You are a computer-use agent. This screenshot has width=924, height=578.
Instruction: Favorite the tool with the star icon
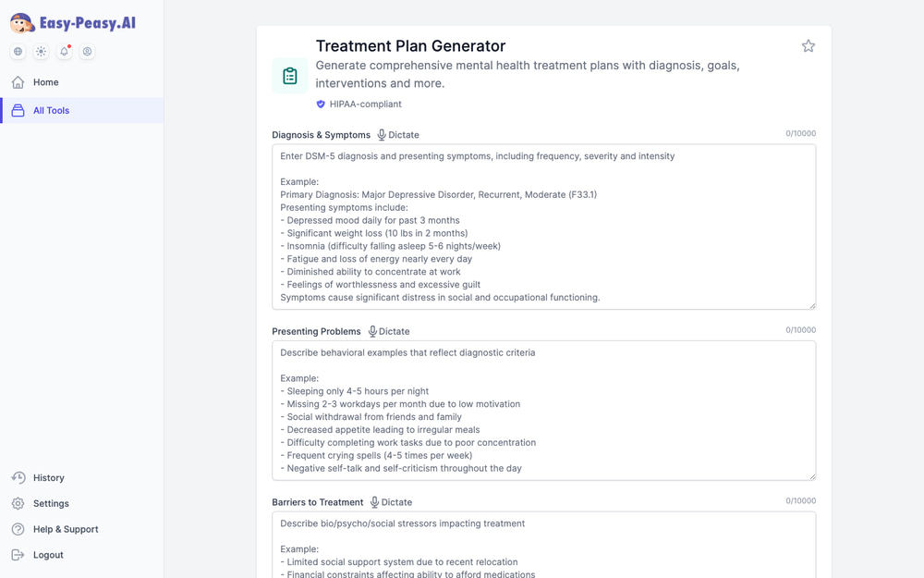[808, 46]
